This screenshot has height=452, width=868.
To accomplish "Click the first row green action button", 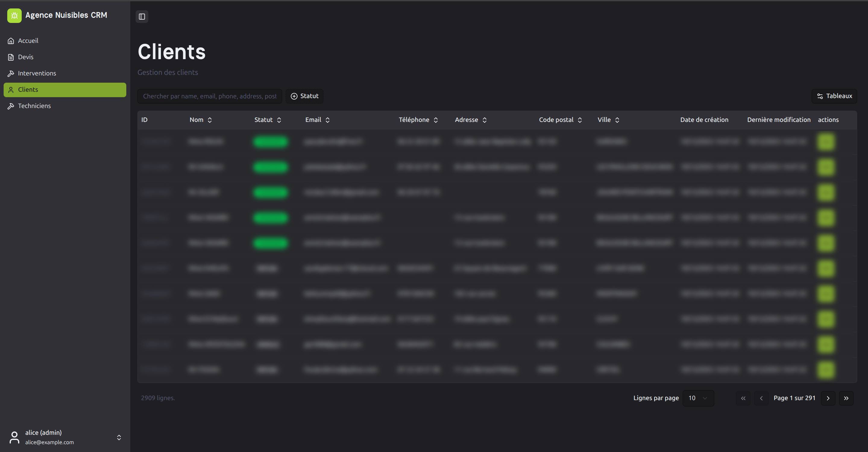I will click(826, 142).
